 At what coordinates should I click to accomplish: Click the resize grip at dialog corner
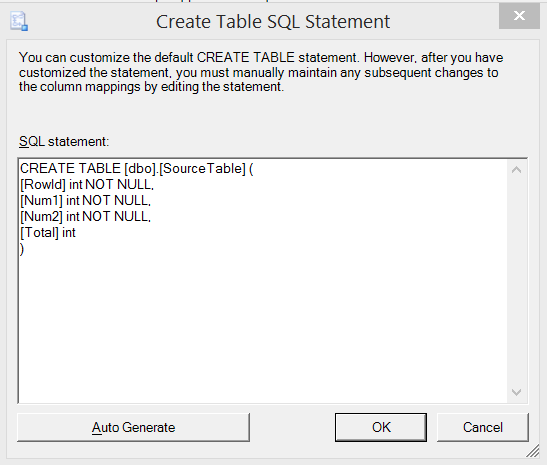pyautogui.click(x=533, y=451)
